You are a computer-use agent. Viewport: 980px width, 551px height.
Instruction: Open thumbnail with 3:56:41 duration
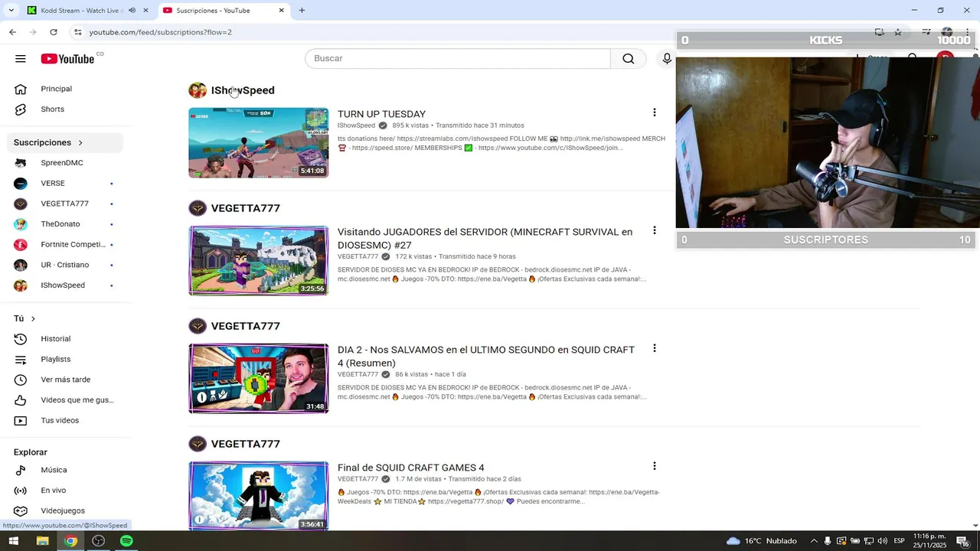click(x=259, y=496)
